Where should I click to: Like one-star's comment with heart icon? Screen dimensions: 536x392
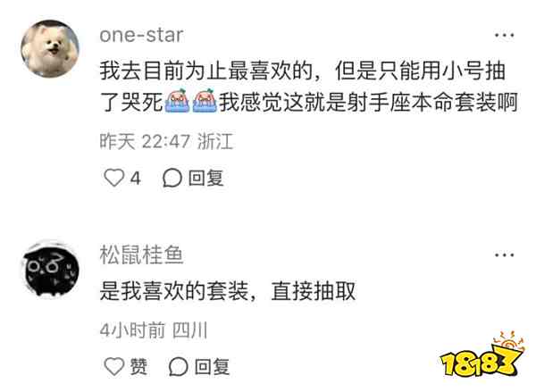click(x=113, y=178)
